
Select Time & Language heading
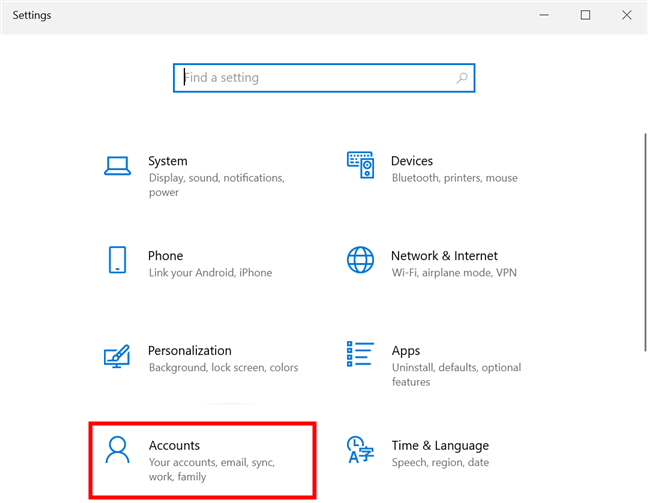pyautogui.click(x=440, y=446)
